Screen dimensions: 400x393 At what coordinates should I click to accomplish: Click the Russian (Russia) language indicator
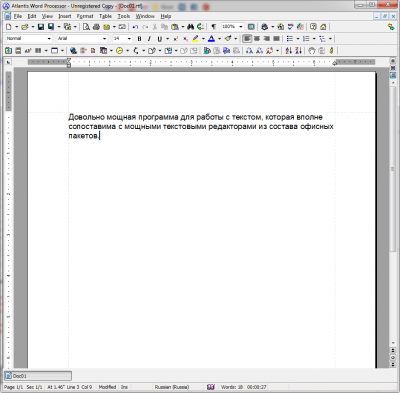[x=172, y=387]
